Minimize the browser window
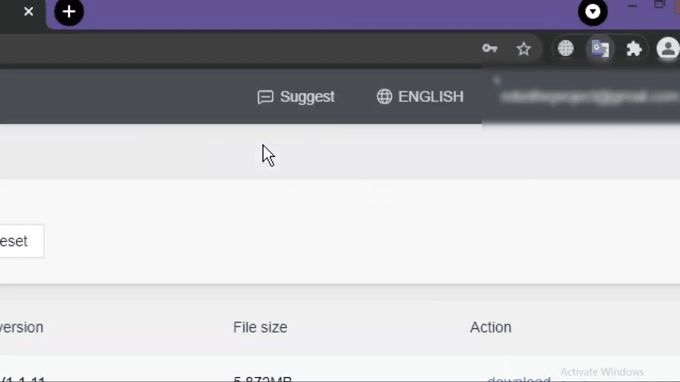The height and width of the screenshot is (382, 680). pos(632,6)
